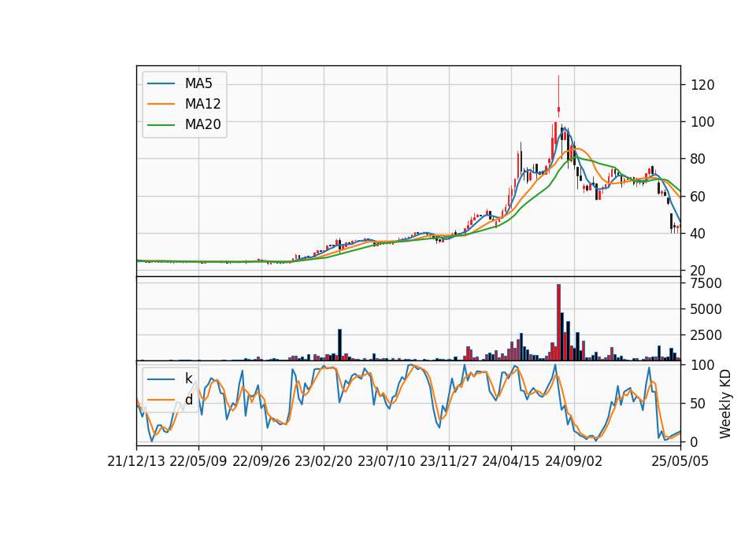Click the 120 price axis tick
The height and width of the screenshot is (543, 756).
click(x=702, y=85)
